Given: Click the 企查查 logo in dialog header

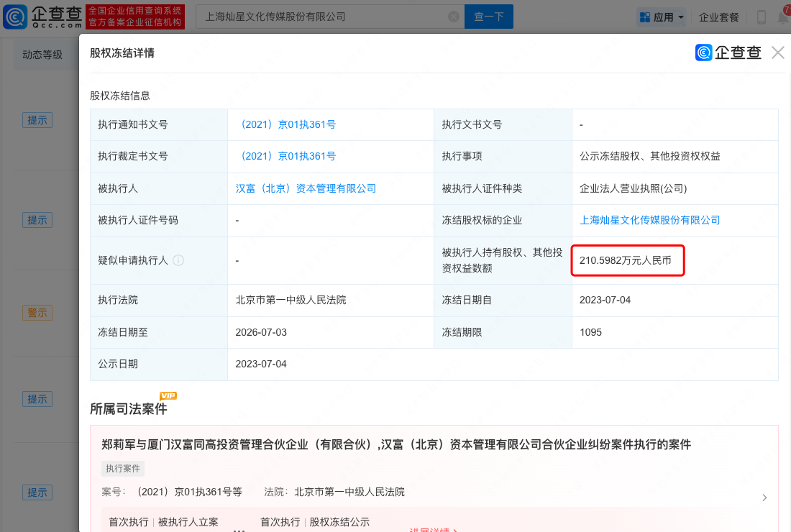Looking at the screenshot, I should [x=728, y=52].
